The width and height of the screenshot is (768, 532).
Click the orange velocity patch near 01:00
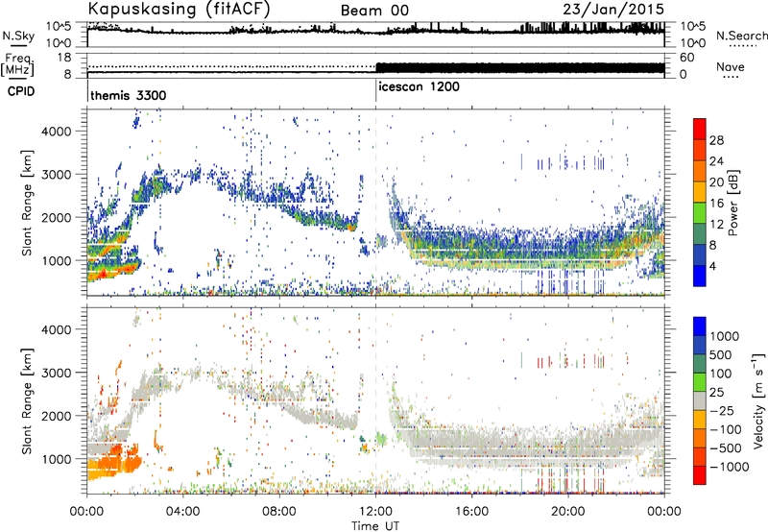[x=115, y=463]
